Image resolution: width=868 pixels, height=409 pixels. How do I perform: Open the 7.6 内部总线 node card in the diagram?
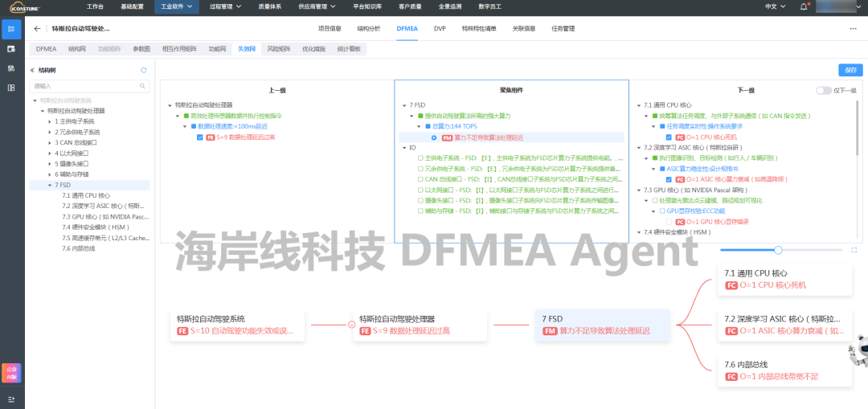point(785,370)
